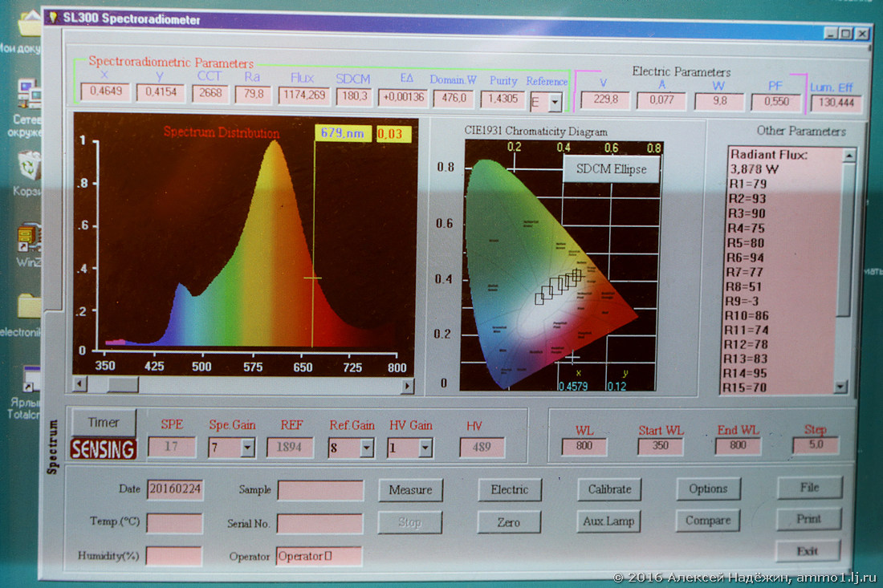The height and width of the screenshot is (588, 883).
Task: Click the Operator input field
Action: coord(319,556)
